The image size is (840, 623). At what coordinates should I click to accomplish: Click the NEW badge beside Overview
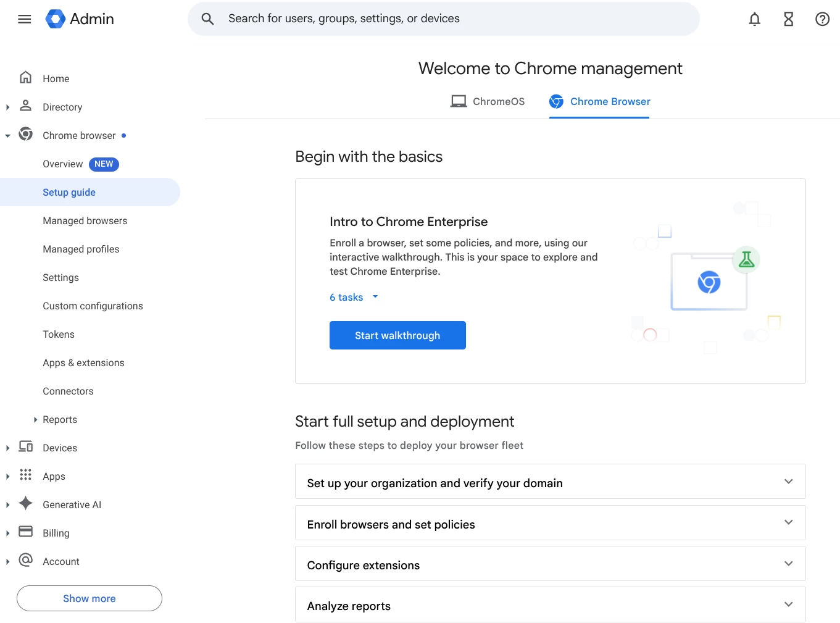tap(104, 164)
